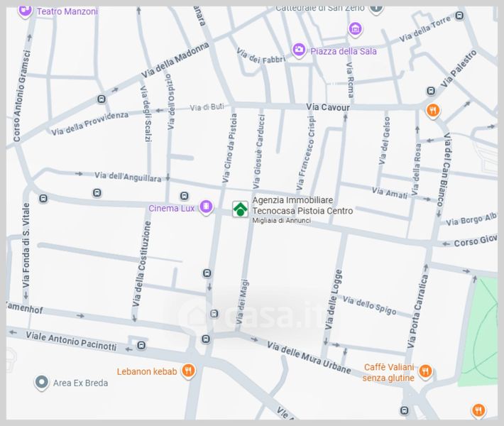Click the bus stop on Viale Antonio Pacinotti
The height and width of the screenshot is (426, 504).
[141, 346]
